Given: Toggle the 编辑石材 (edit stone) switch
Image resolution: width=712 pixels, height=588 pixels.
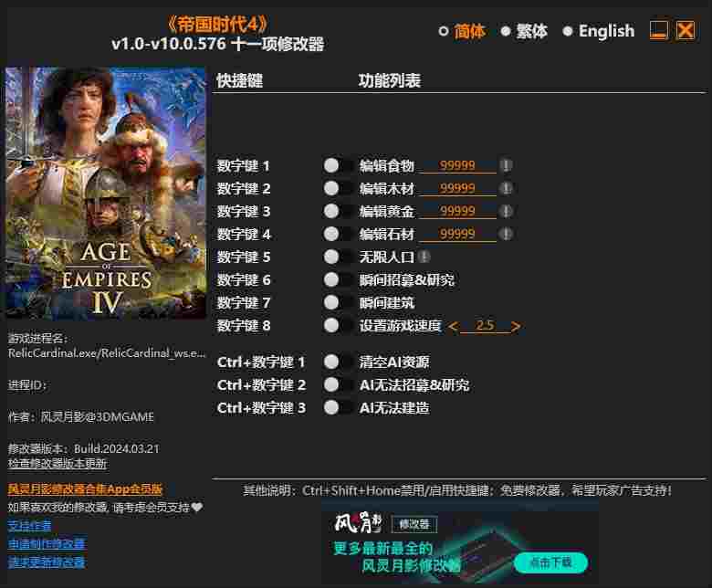Looking at the screenshot, I should tap(339, 235).
